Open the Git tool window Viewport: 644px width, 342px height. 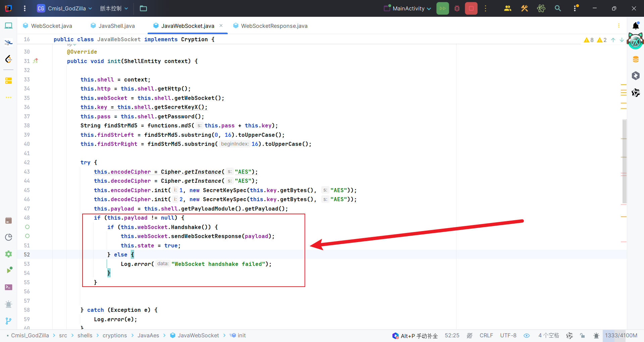tap(8, 321)
